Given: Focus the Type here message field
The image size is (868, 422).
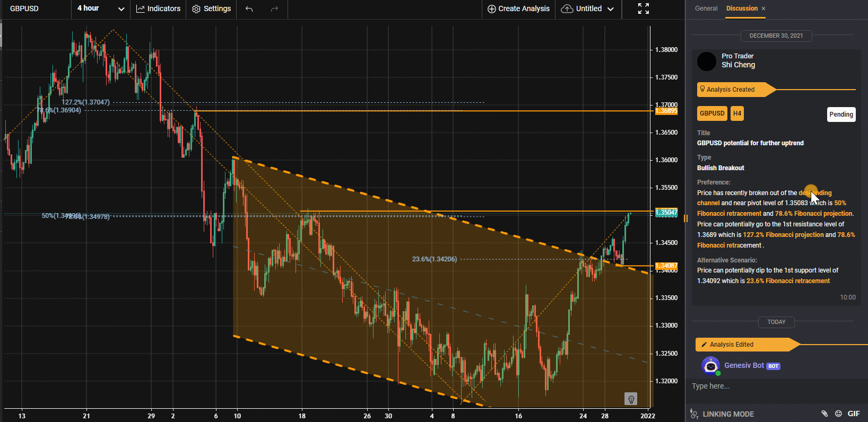Looking at the screenshot, I should pyautogui.click(x=776, y=386).
